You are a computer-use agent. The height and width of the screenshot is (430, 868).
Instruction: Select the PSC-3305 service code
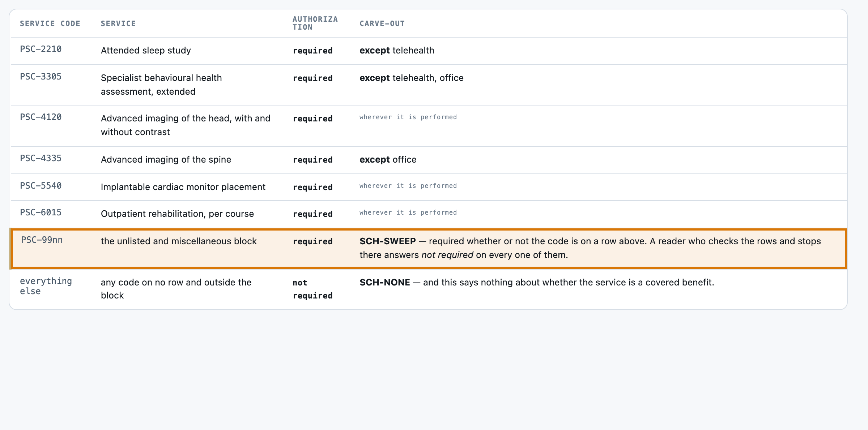pos(41,77)
